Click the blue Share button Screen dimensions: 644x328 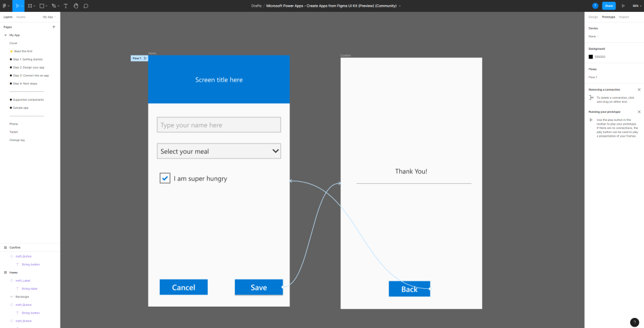609,6
